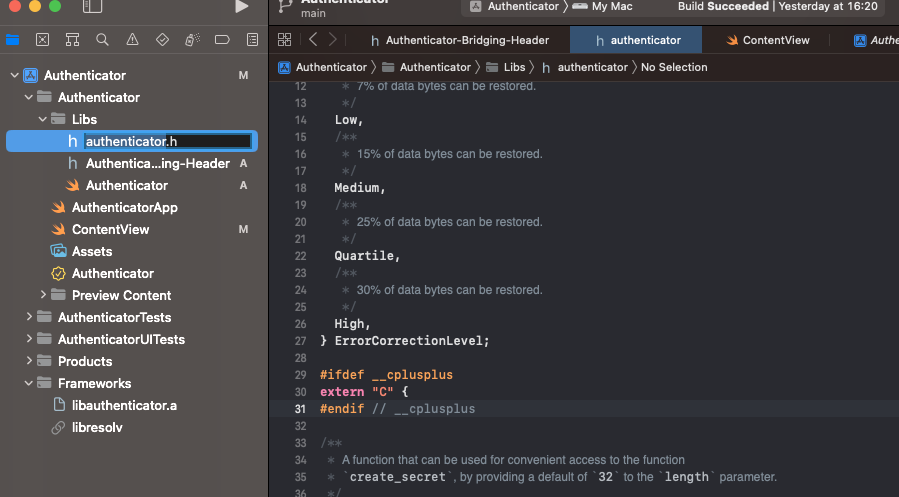
Task: Select libauthenticator.a in the navigator
Action: [124, 405]
